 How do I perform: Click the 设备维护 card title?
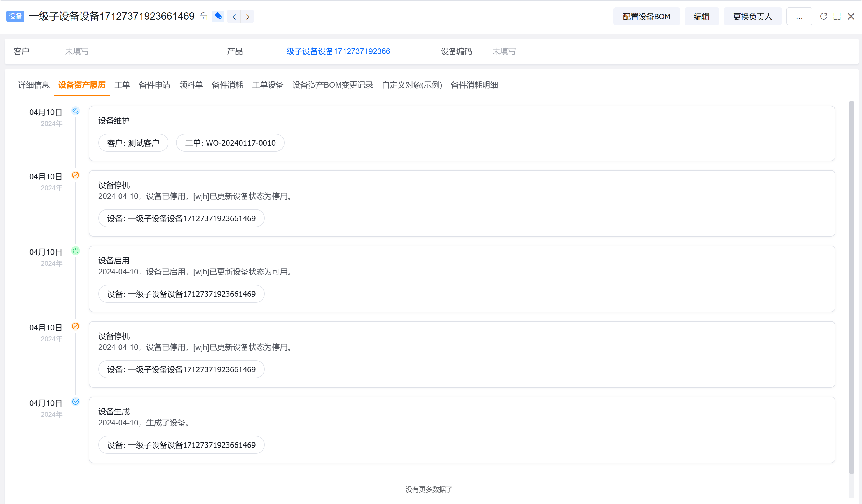[x=114, y=121]
